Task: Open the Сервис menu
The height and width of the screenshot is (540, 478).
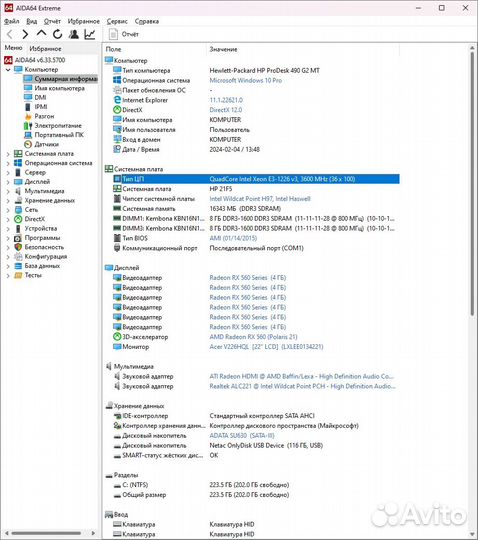Action: [117, 21]
